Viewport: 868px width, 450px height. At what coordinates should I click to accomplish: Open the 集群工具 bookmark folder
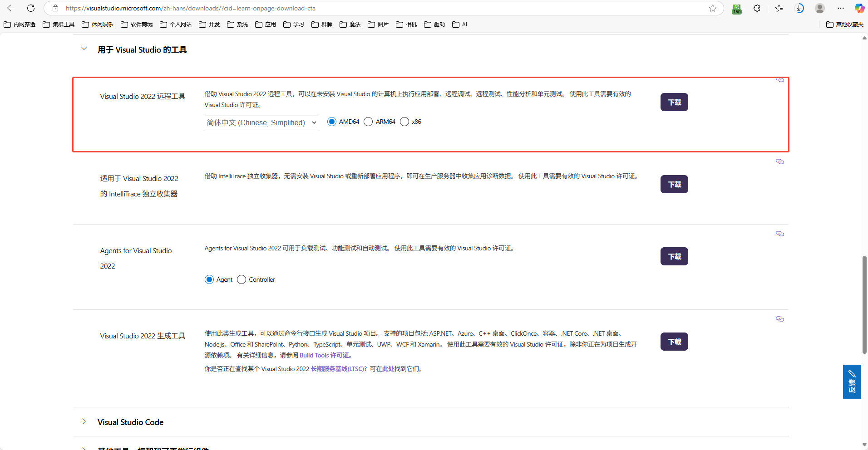coord(59,24)
